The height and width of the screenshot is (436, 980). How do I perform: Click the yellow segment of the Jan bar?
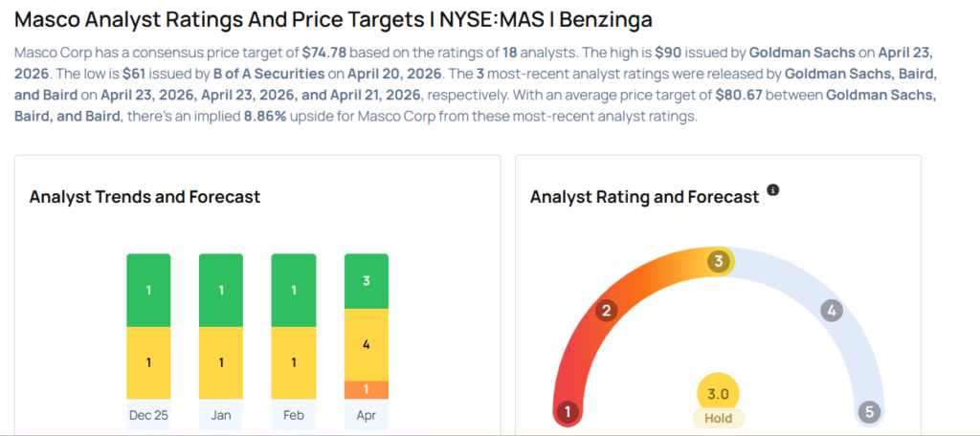pyautogui.click(x=221, y=362)
